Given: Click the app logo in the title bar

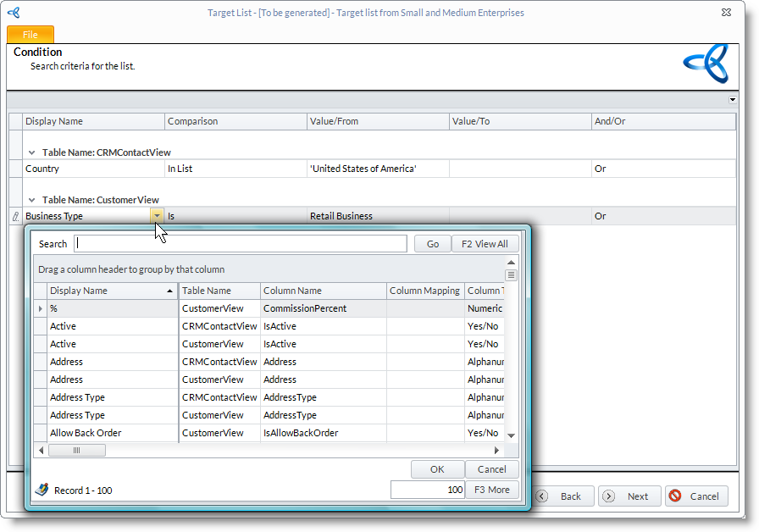Looking at the screenshot, I should pyautogui.click(x=14, y=13).
